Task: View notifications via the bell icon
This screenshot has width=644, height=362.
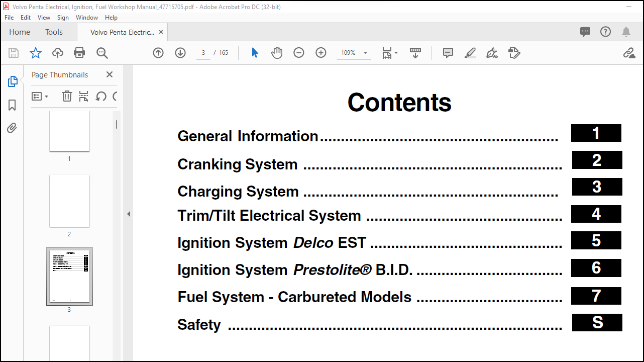Action: click(x=626, y=32)
